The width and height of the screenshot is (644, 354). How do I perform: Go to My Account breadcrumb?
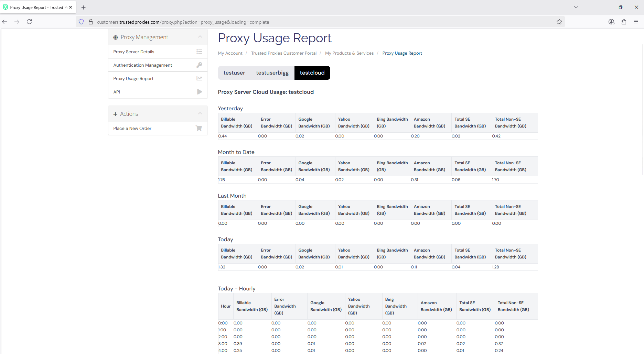[x=230, y=53]
